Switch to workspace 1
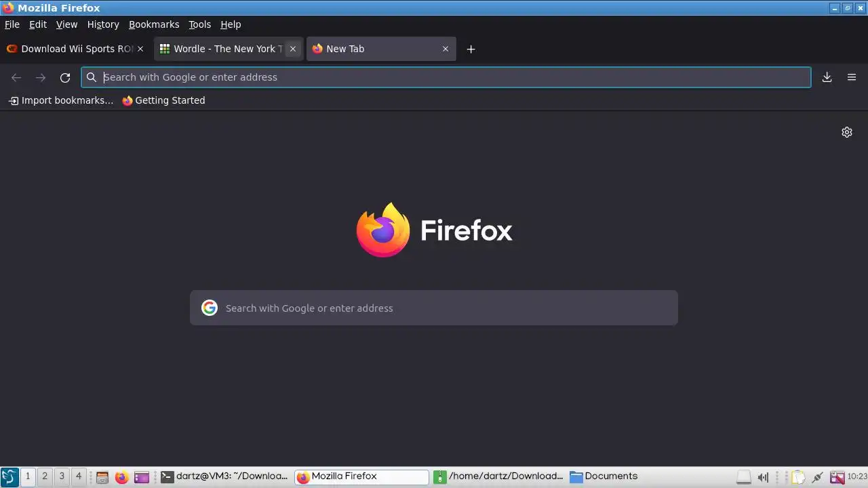The width and height of the screenshot is (868, 488). click(x=28, y=476)
